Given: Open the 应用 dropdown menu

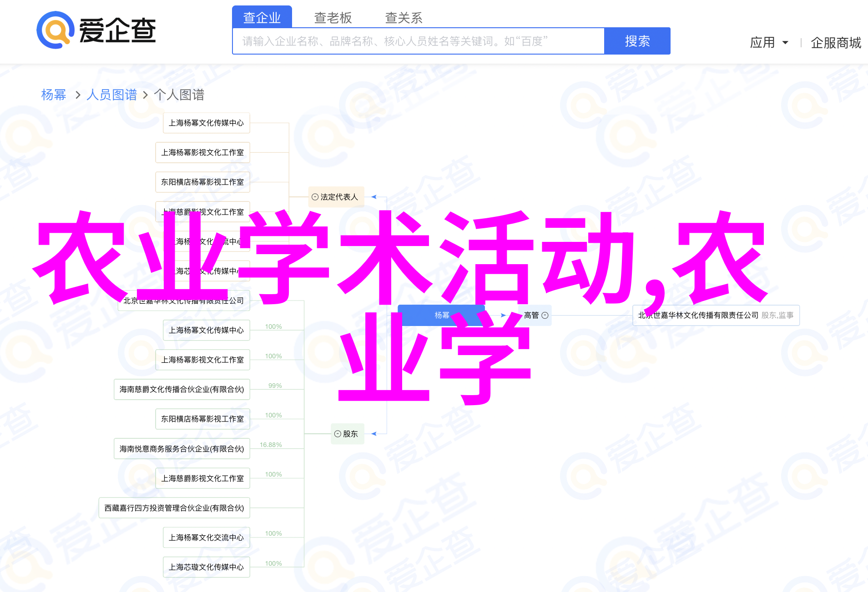Looking at the screenshot, I should tap(769, 42).
